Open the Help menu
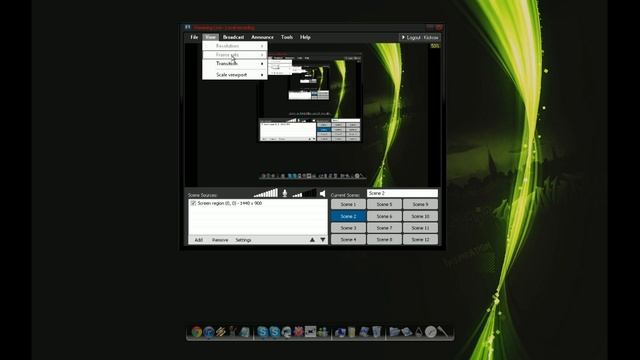 tap(305, 37)
